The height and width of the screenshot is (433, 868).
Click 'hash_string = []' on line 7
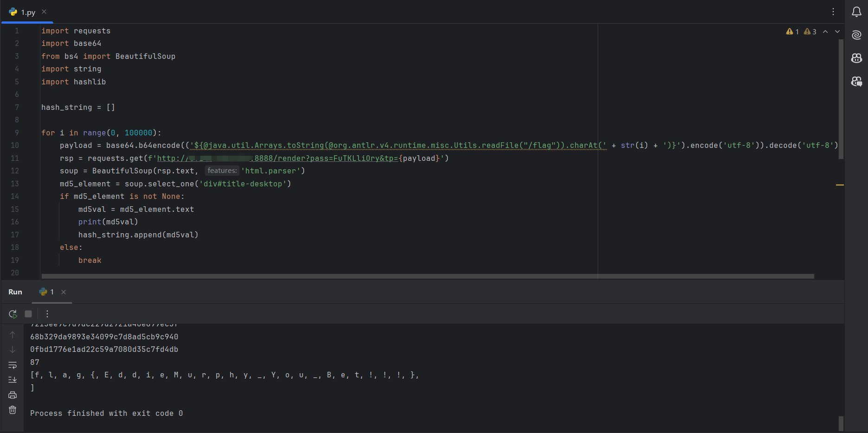pos(78,107)
